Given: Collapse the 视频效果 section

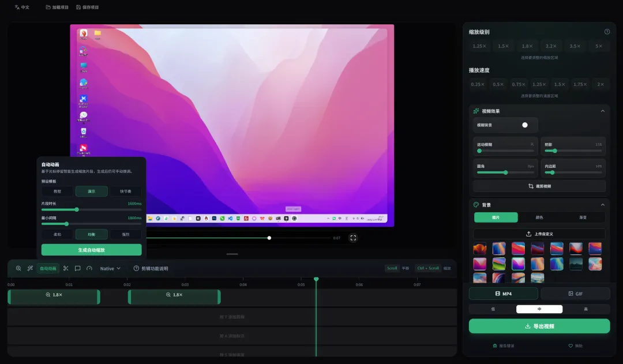Looking at the screenshot, I should 603,111.
